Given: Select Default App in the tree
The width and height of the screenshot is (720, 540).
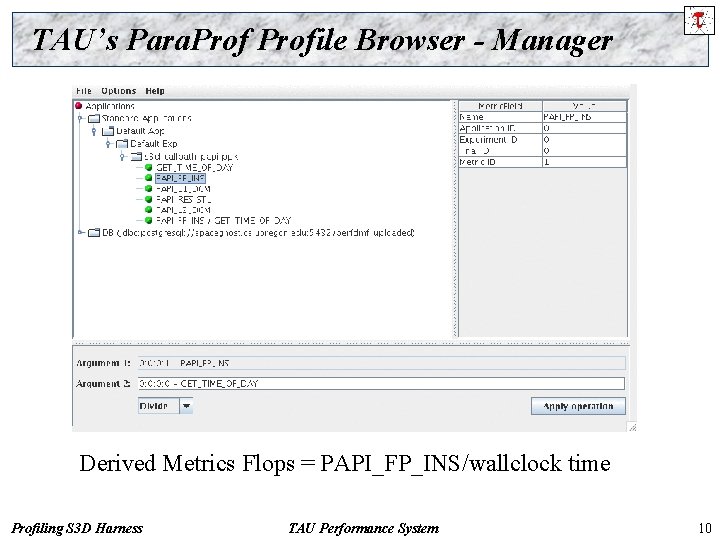Looking at the screenshot, I should point(140,131).
